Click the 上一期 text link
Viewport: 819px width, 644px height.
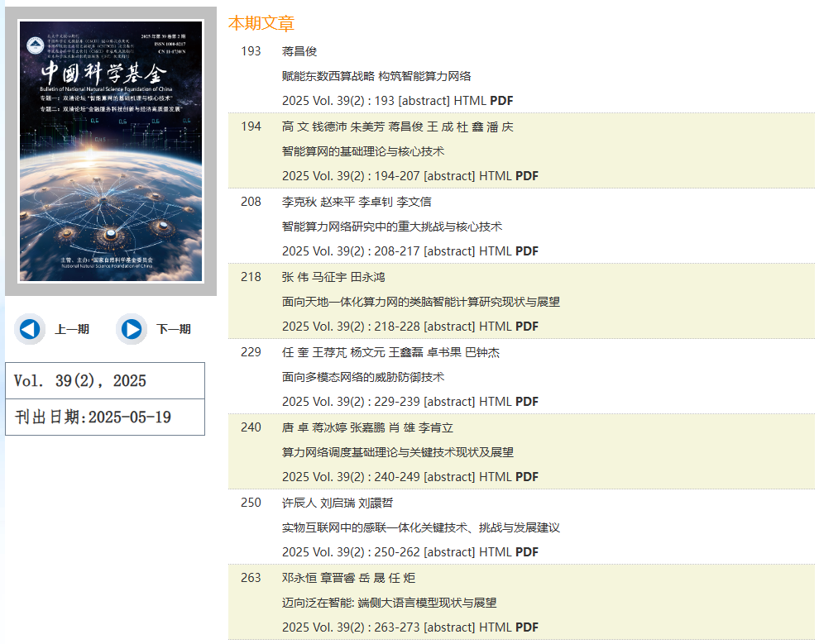(72, 329)
